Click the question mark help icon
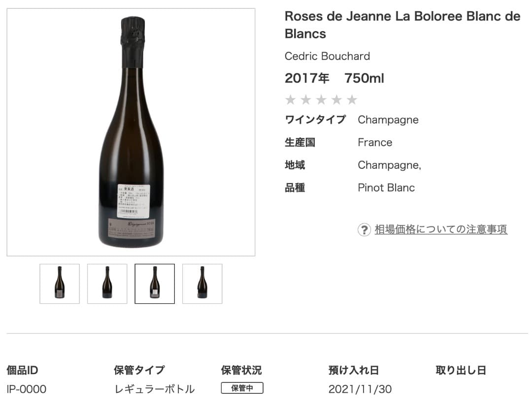532x412 pixels. pos(364,229)
